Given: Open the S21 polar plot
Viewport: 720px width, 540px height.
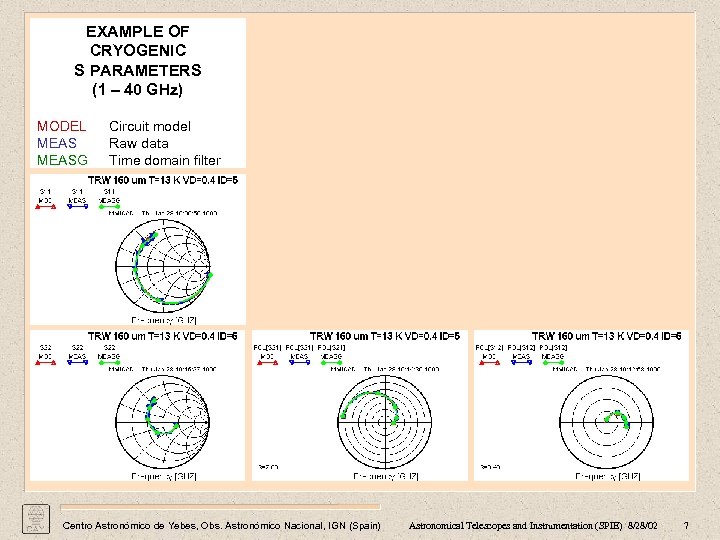Looking at the screenshot, I should (385, 422).
